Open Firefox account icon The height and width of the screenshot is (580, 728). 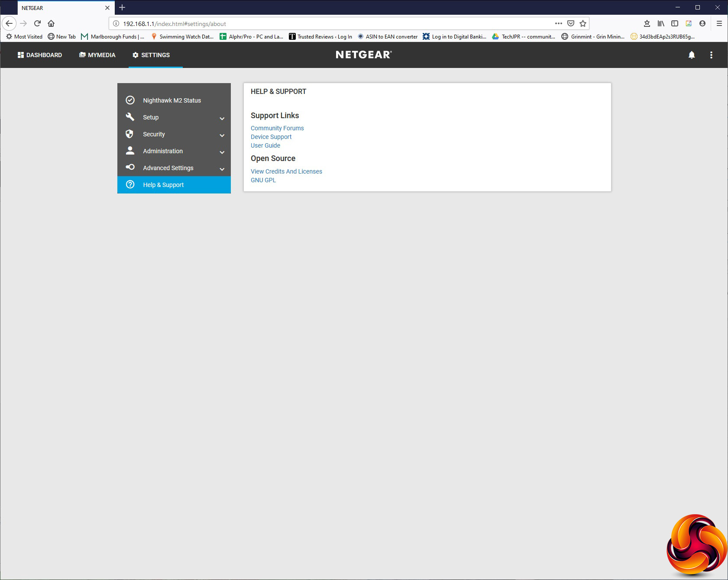coord(702,23)
